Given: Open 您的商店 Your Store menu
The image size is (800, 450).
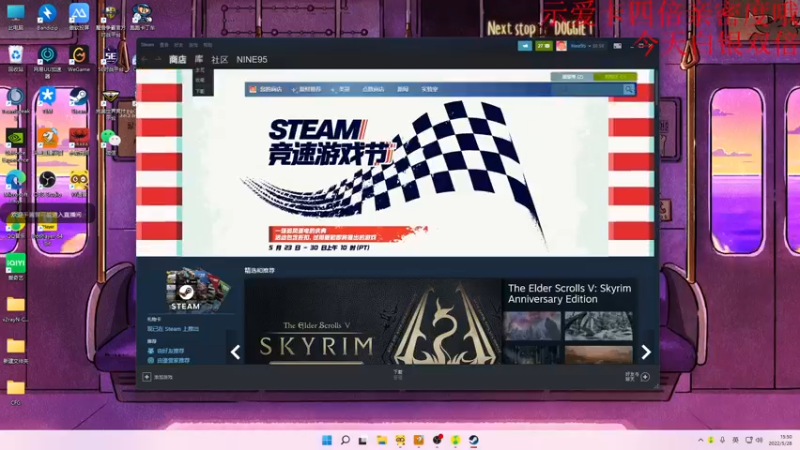Looking at the screenshot, I should point(270,89).
